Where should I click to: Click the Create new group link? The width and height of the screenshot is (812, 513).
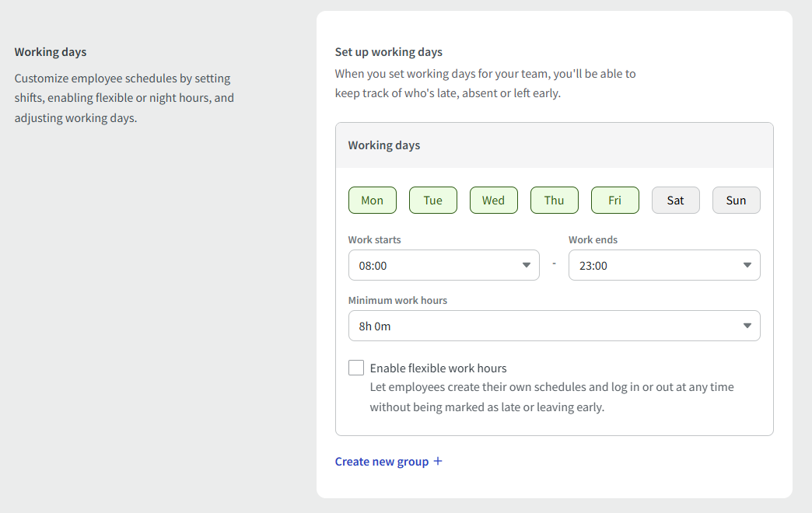382,462
